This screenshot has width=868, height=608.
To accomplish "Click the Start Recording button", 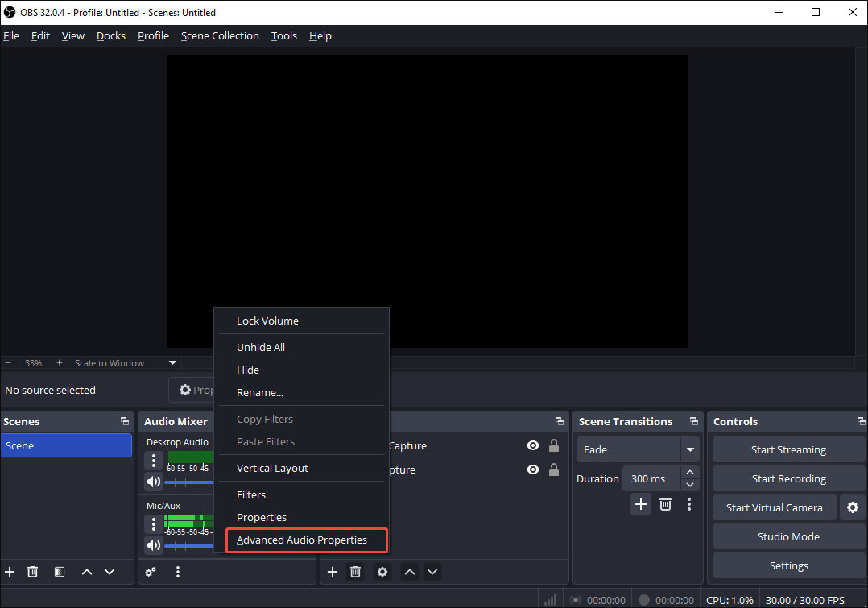I will 787,478.
